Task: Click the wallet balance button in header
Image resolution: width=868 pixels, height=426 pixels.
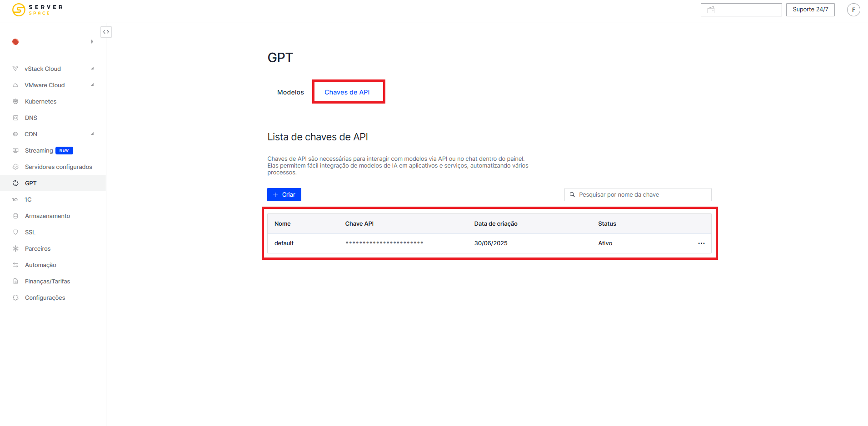Action: tap(741, 10)
